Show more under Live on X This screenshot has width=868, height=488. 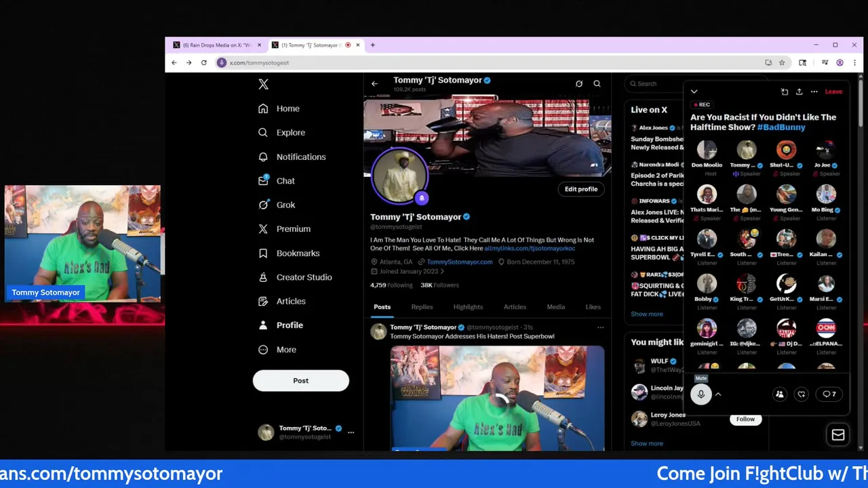point(647,314)
